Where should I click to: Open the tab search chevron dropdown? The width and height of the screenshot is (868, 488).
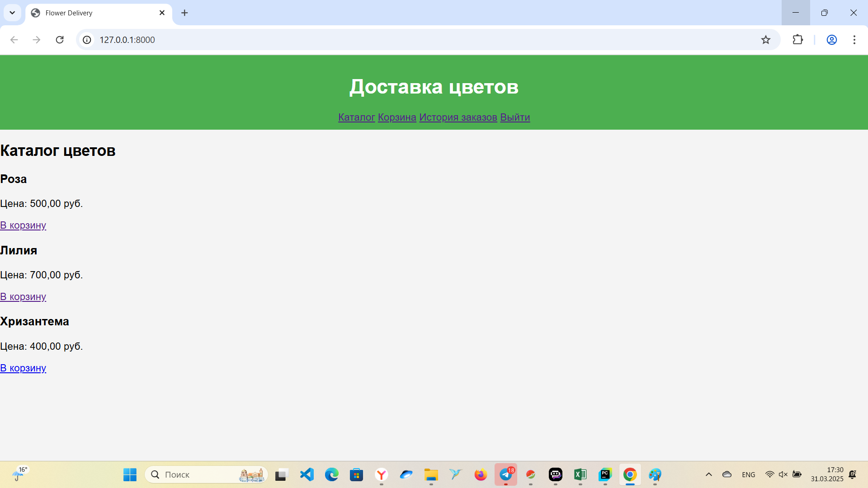(x=12, y=13)
